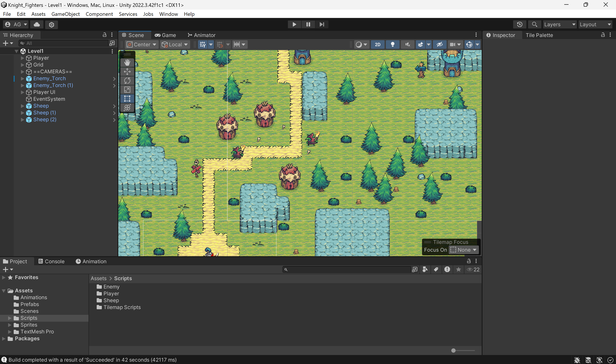The width and height of the screenshot is (616, 364).
Task: Select the Move tool in scene overlay
Action: coord(127,71)
